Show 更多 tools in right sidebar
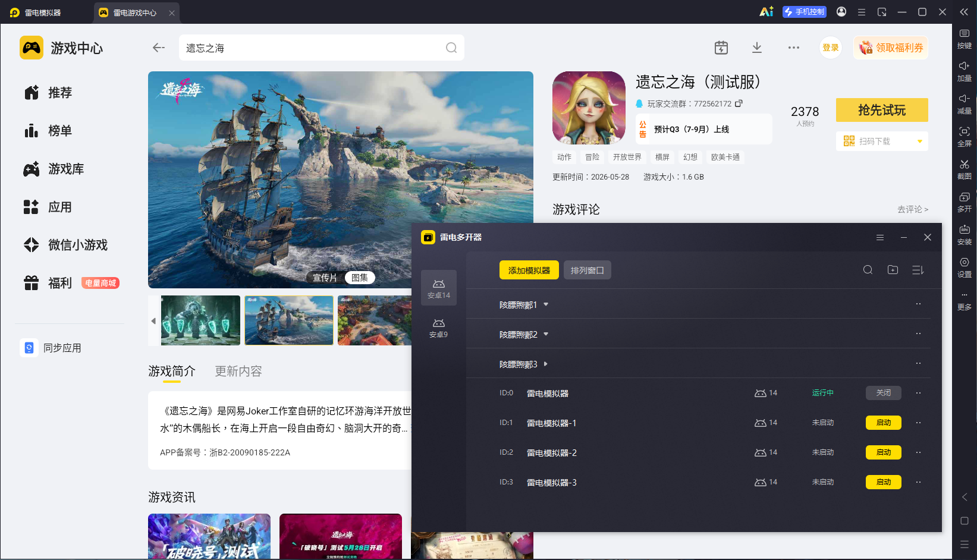The image size is (977, 560). pyautogui.click(x=964, y=300)
